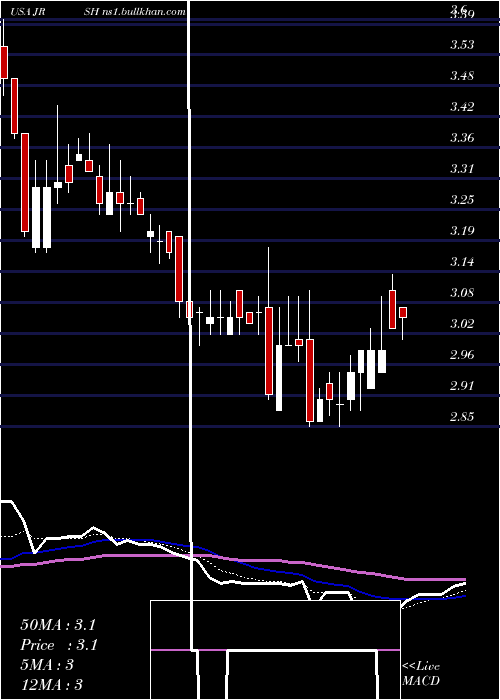Click the ns1.bullkhan.com source text
The height and width of the screenshot is (700, 500).
pos(145,12)
